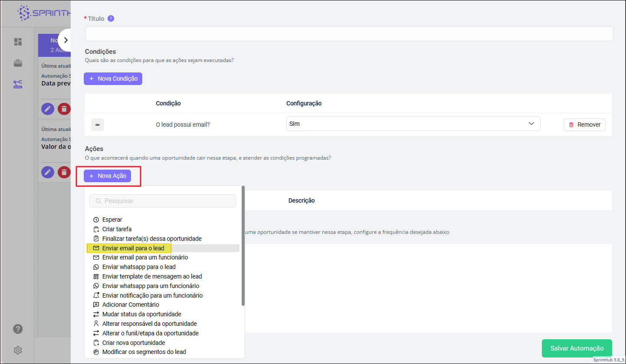Choose 'Criar tarefa' from action list
The width and height of the screenshot is (626, 364).
tap(117, 229)
